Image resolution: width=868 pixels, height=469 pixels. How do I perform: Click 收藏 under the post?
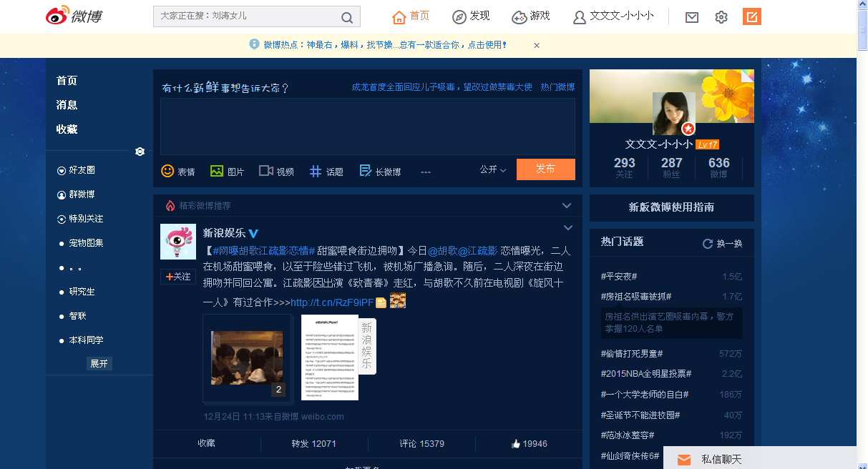206,443
